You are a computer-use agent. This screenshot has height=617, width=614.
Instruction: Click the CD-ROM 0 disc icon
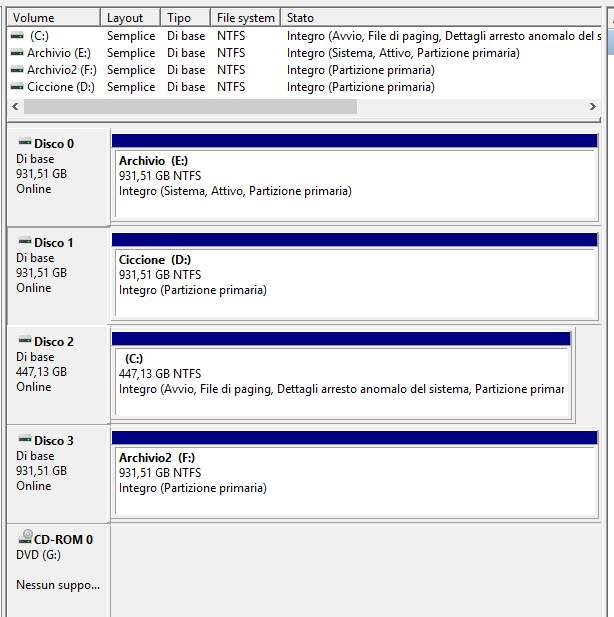[24, 539]
